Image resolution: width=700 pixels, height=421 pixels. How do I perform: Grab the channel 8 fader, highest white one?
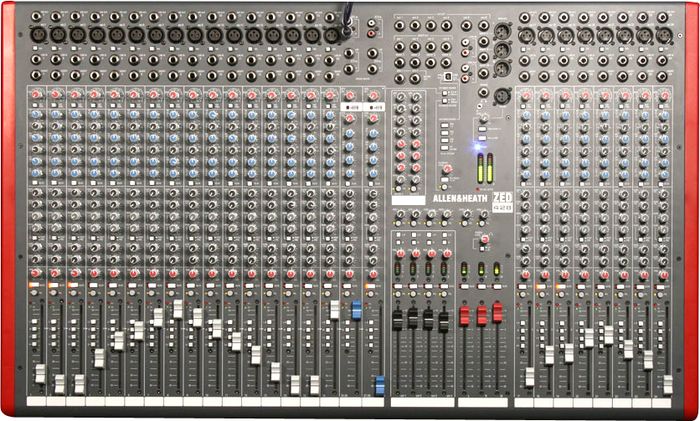(x=178, y=309)
